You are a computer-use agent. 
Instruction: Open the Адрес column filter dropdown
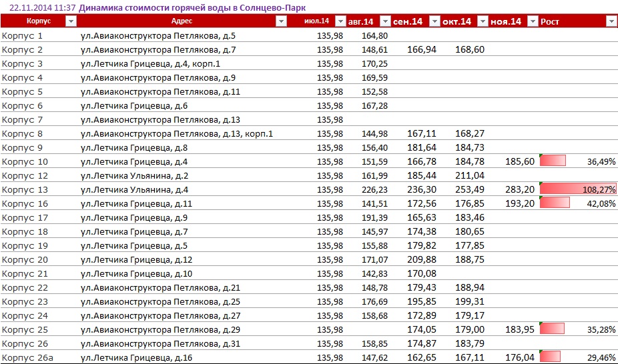tap(281, 21)
